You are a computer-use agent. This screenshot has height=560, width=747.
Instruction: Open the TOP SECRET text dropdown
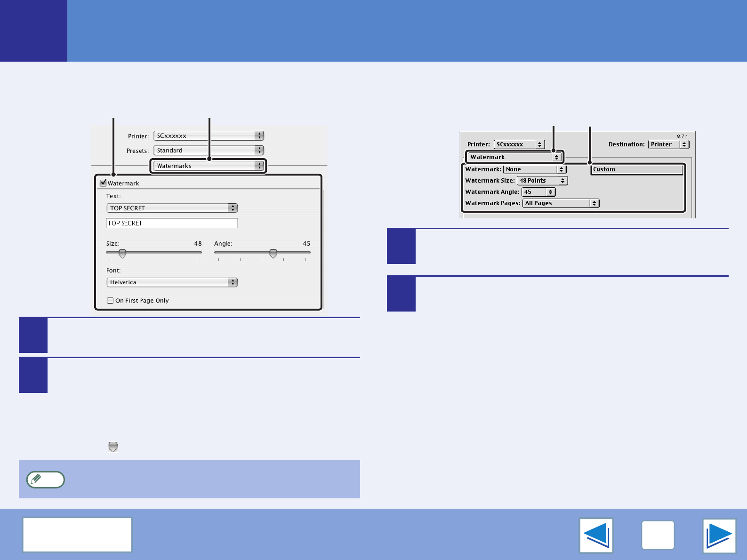click(x=172, y=208)
